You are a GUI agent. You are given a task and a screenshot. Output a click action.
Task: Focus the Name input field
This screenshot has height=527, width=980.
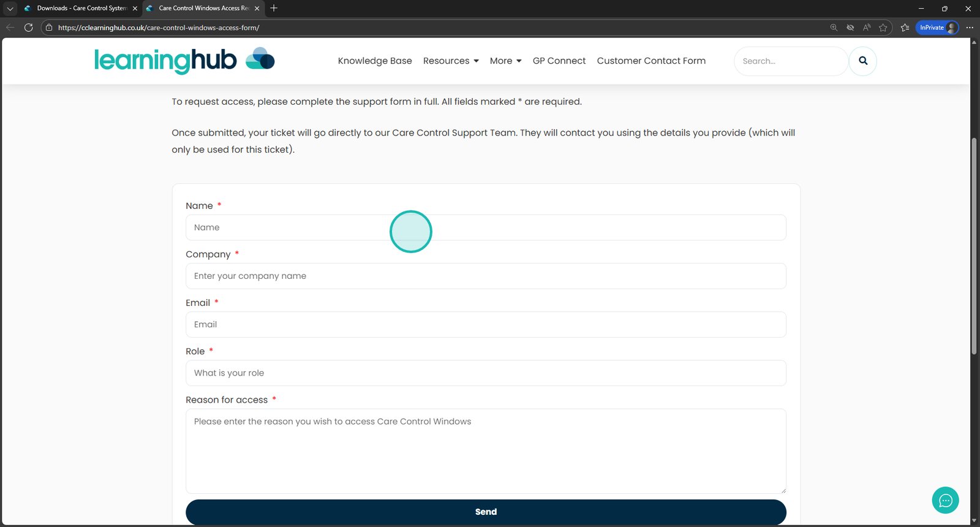[486, 227]
